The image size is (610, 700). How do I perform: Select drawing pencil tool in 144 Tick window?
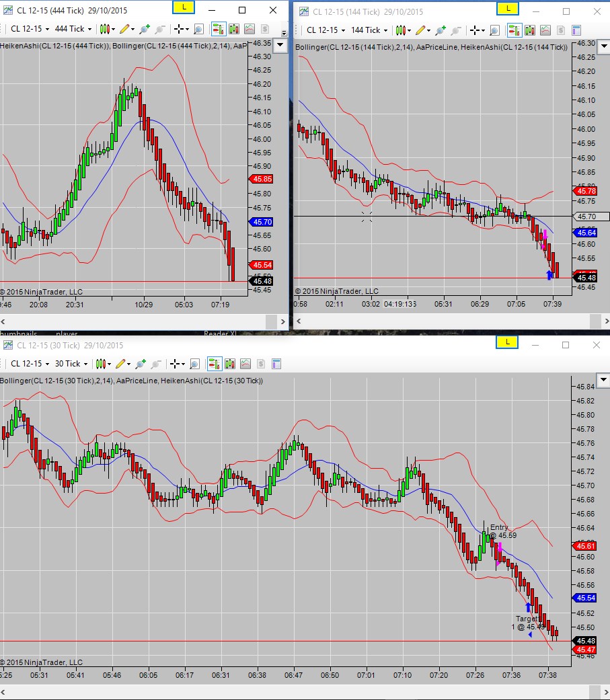422,30
